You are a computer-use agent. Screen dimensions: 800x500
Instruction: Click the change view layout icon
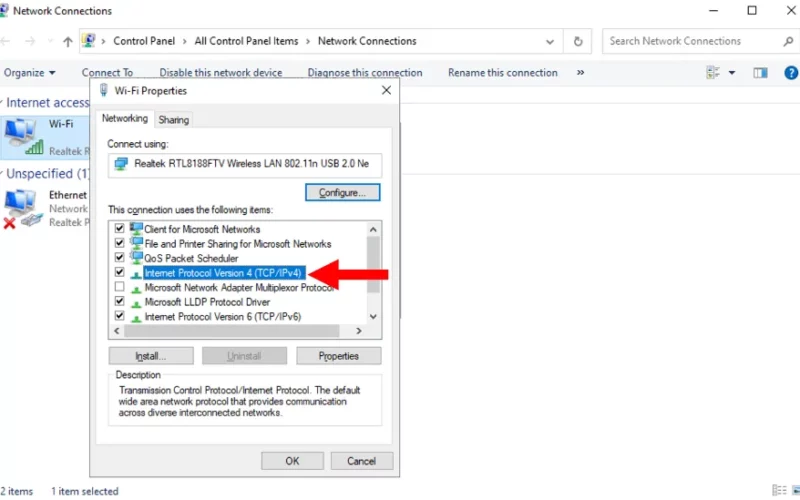click(x=713, y=73)
